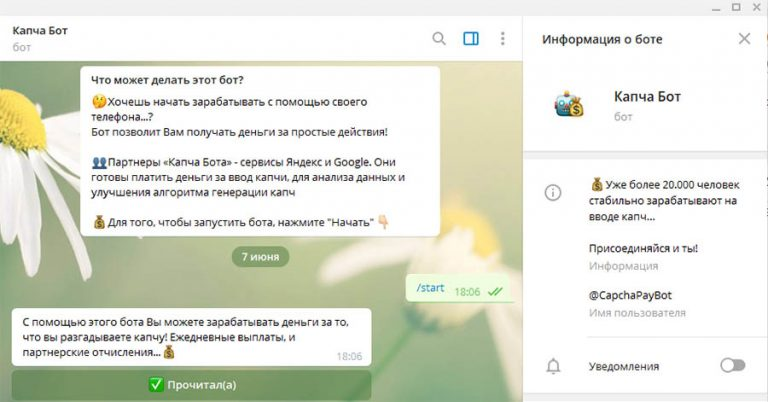
Task: Click the money bag emoji before 'Для того'
Action: point(99,222)
